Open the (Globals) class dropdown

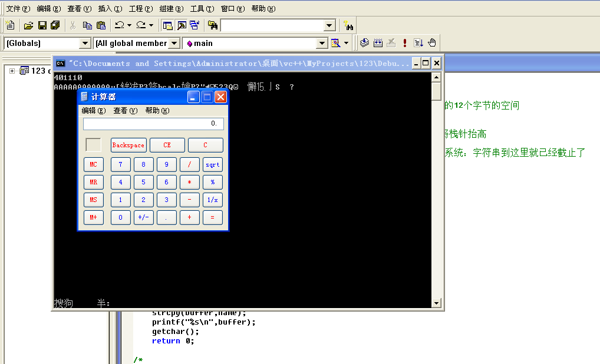[85, 43]
